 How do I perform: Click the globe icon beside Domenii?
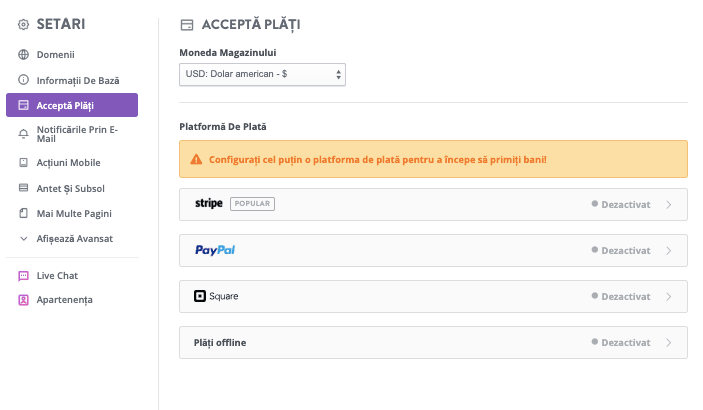coord(24,54)
